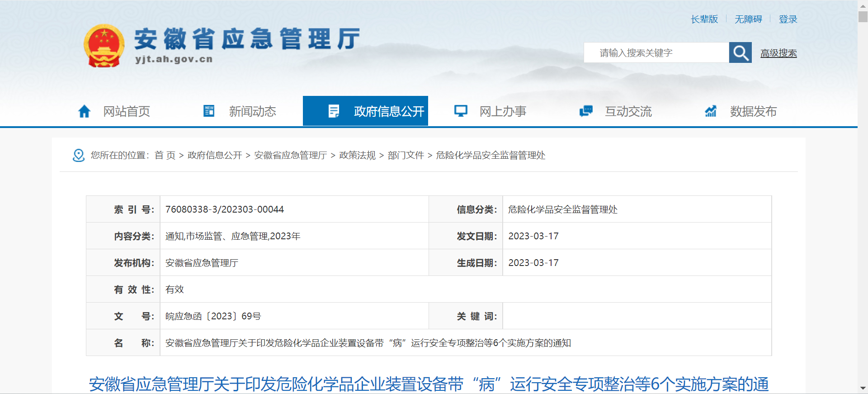Open 高级搜索 advanced search

pos(778,53)
